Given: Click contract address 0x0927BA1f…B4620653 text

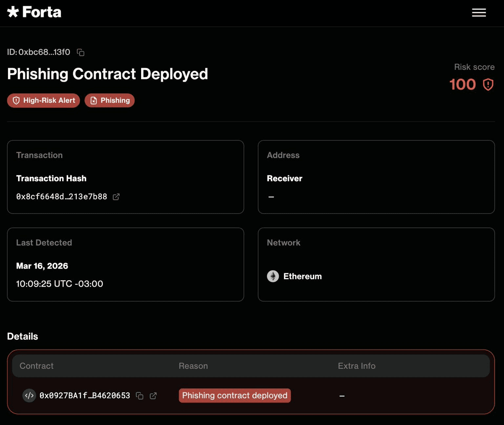Looking at the screenshot, I should [85, 396].
